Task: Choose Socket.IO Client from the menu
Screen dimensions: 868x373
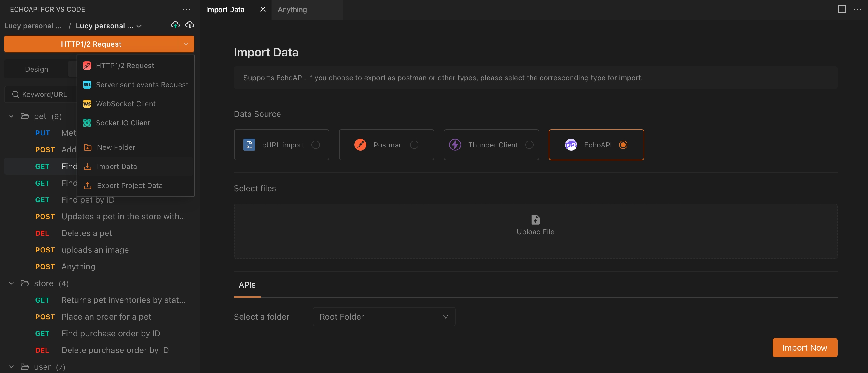Action: 135,123
